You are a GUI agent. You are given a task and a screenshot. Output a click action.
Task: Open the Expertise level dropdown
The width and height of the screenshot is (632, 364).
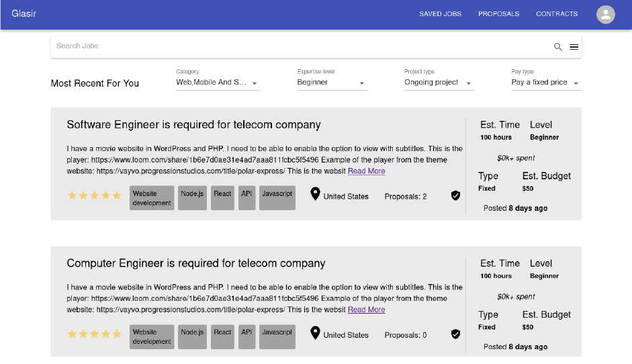coord(332,83)
